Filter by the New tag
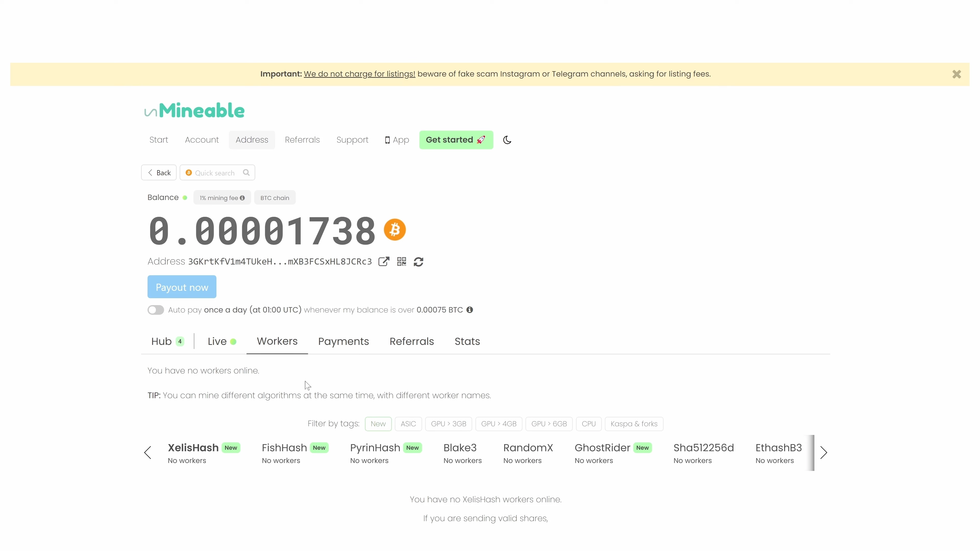Viewport: 980px width, 551px height. point(378,424)
